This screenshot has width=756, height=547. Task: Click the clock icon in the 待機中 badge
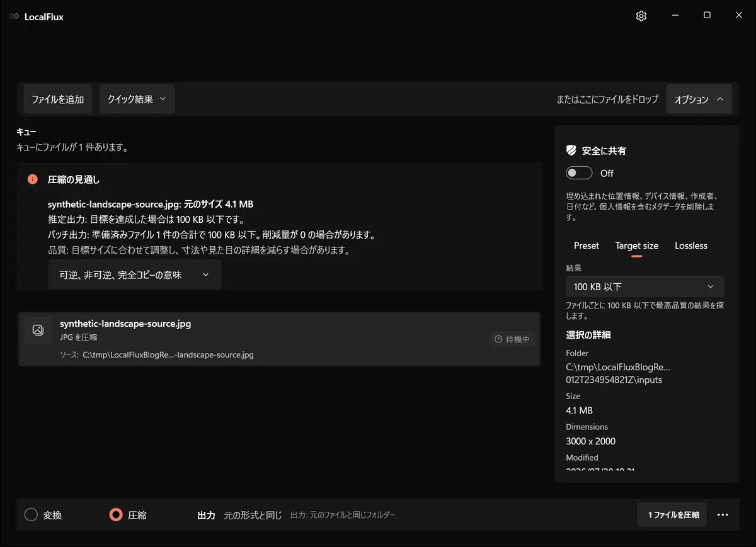(499, 339)
